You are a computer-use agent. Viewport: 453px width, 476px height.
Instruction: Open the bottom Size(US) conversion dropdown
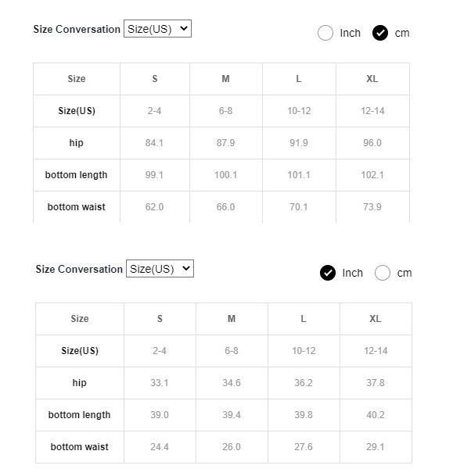[160, 269]
